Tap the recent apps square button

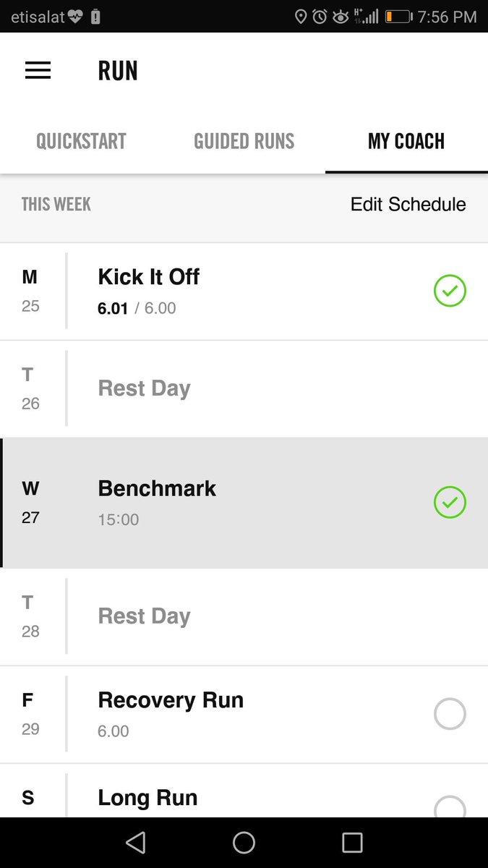click(352, 843)
